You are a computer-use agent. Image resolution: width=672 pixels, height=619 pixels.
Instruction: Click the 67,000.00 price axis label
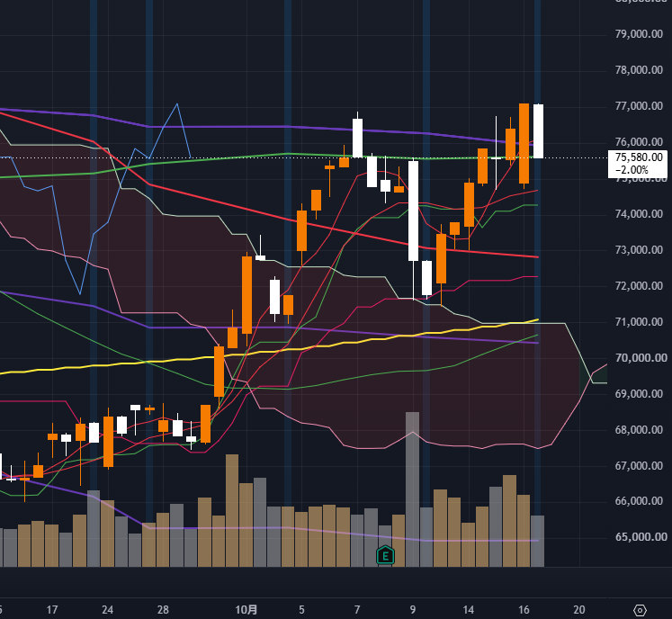pyautogui.click(x=641, y=466)
